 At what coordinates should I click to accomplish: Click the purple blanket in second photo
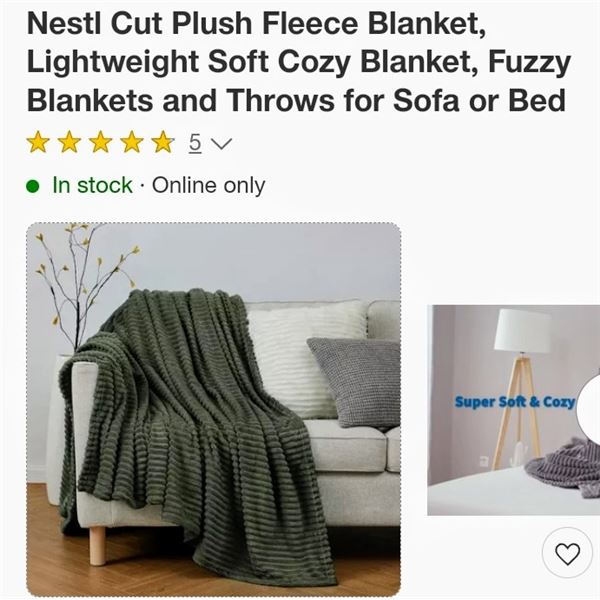point(564,469)
